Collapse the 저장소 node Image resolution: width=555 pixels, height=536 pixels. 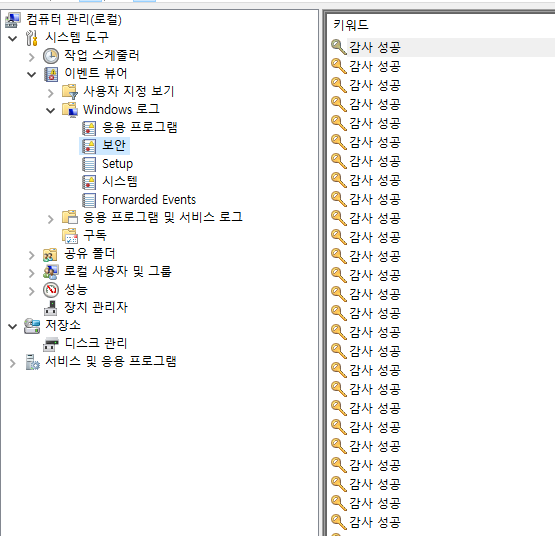[x=12, y=326]
